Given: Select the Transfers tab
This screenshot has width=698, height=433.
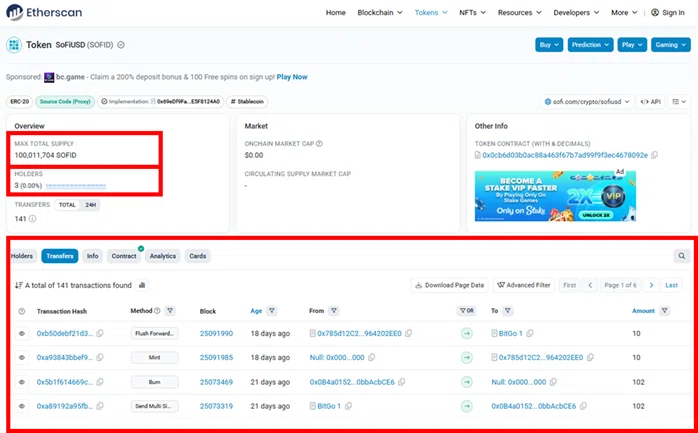Looking at the screenshot, I should tap(60, 256).
